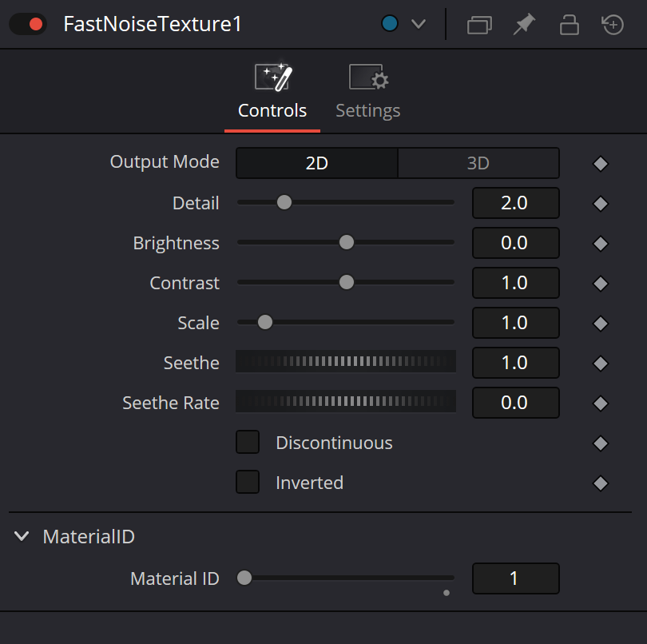The width and height of the screenshot is (647, 644).
Task: Click the Brightness value field
Action: (516, 243)
